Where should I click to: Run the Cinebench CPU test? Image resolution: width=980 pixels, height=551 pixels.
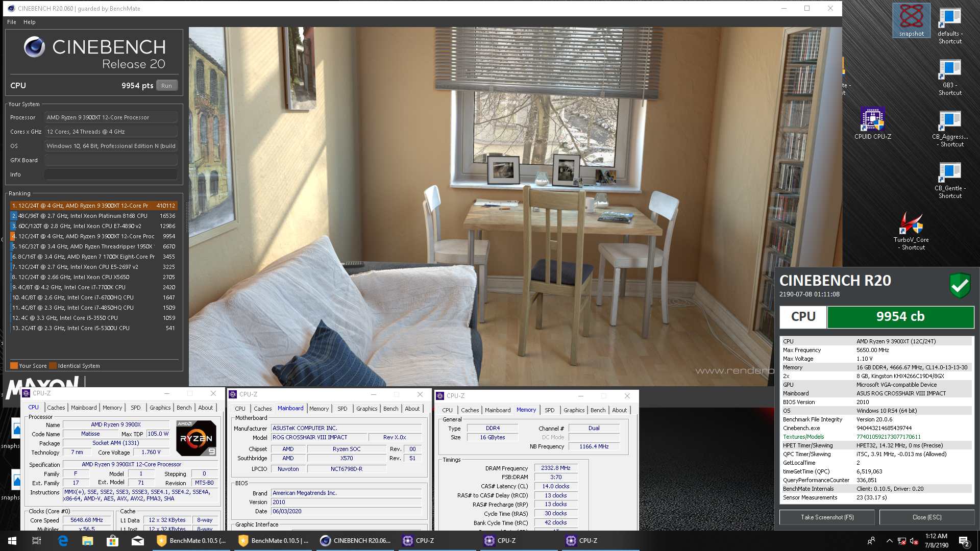[x=166, y=86]
